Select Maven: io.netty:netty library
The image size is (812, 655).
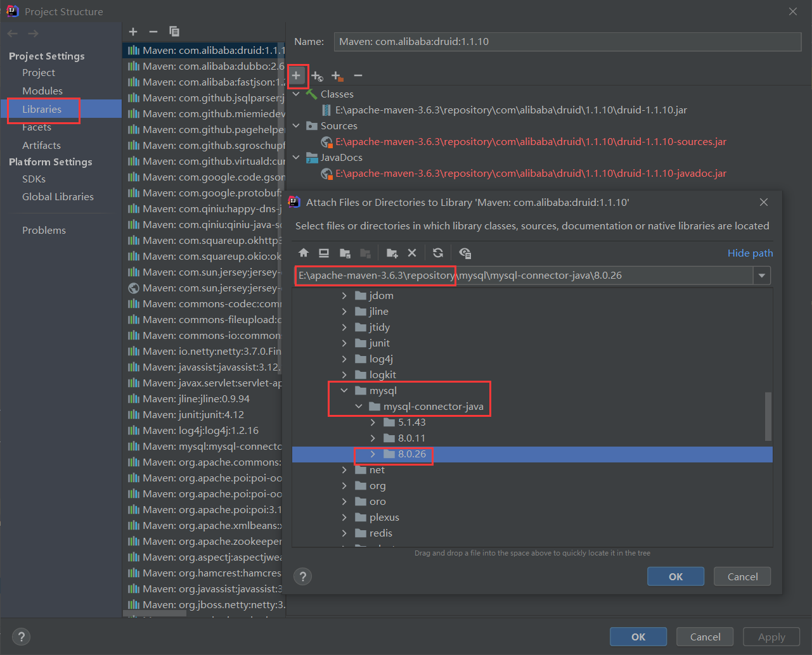pos(203,352)
